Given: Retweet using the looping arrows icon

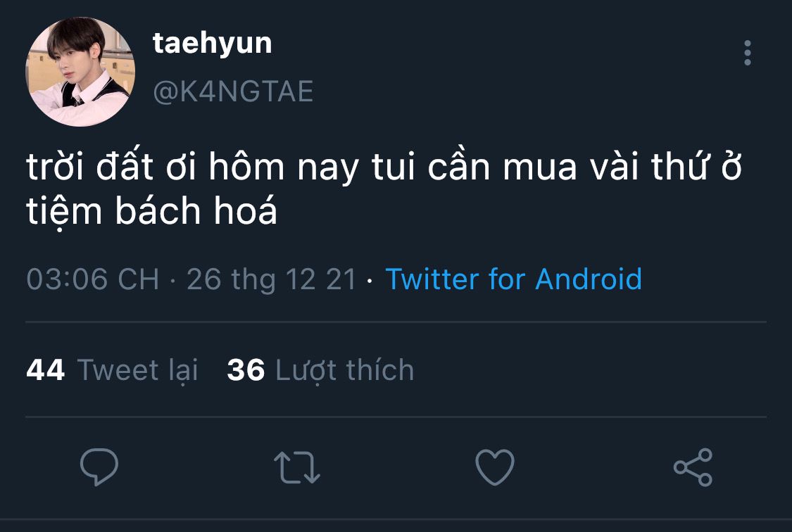Looking at the screenshot, I should (x=297, y=467).
